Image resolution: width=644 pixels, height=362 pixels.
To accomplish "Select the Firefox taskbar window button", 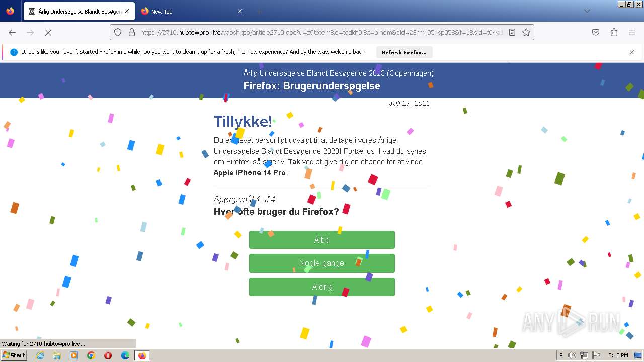I will tap(142, 355).
